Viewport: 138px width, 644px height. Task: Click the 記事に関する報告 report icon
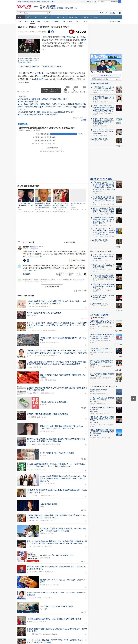click(x=23, y=92)
